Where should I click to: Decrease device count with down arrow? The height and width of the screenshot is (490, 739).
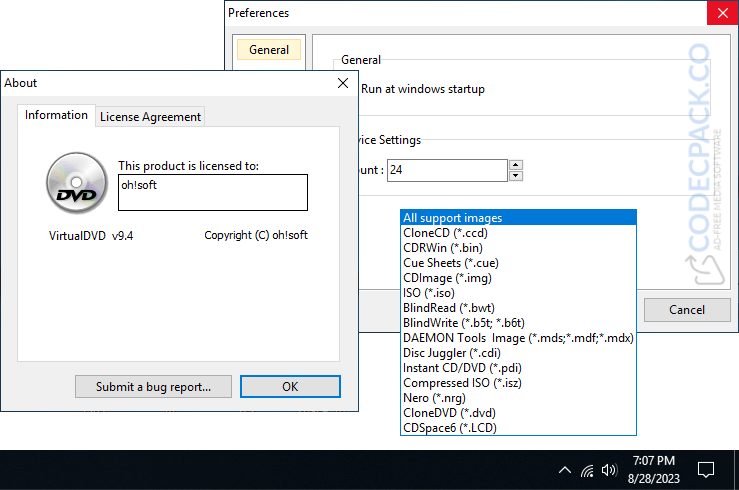[516, 176]
